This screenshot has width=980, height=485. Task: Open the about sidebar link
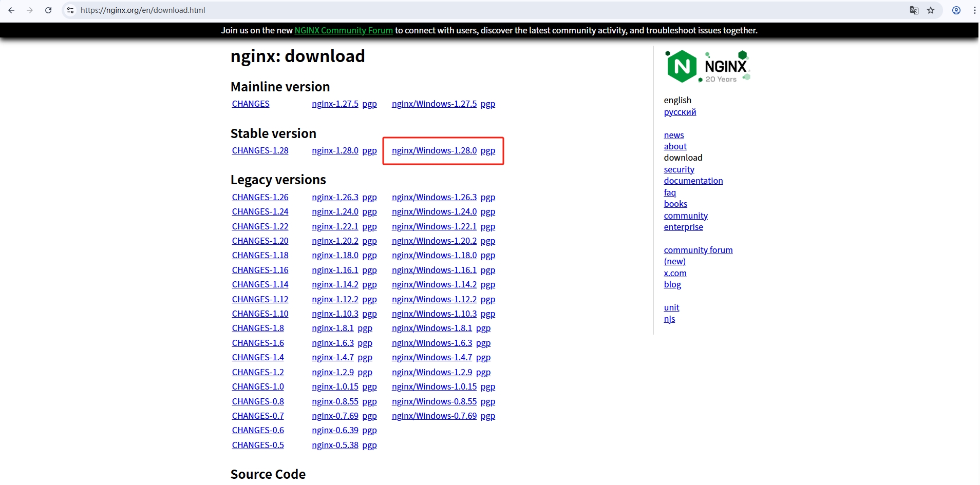pos(675,146)
